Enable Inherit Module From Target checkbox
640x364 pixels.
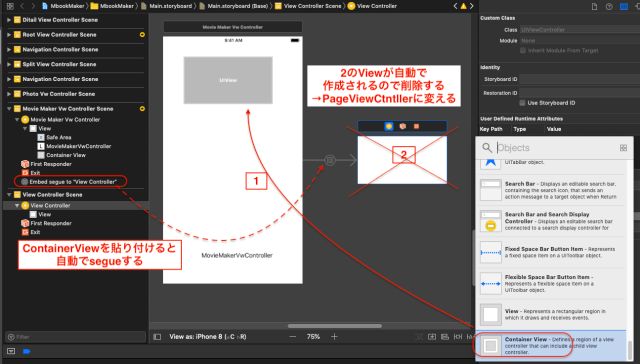523,50
